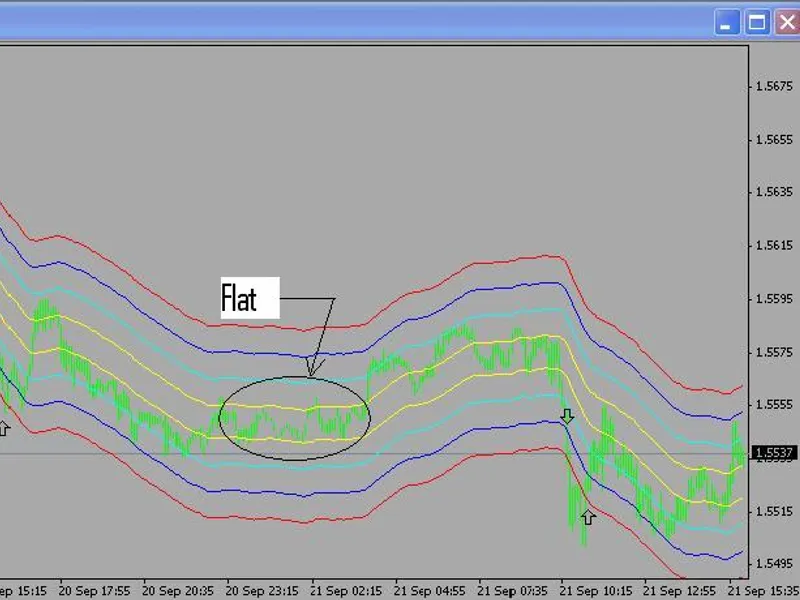Screen dimensions: 800x600
Task: Click the up arrow signal below the 10:15 price drop
Action: [588, 517]
